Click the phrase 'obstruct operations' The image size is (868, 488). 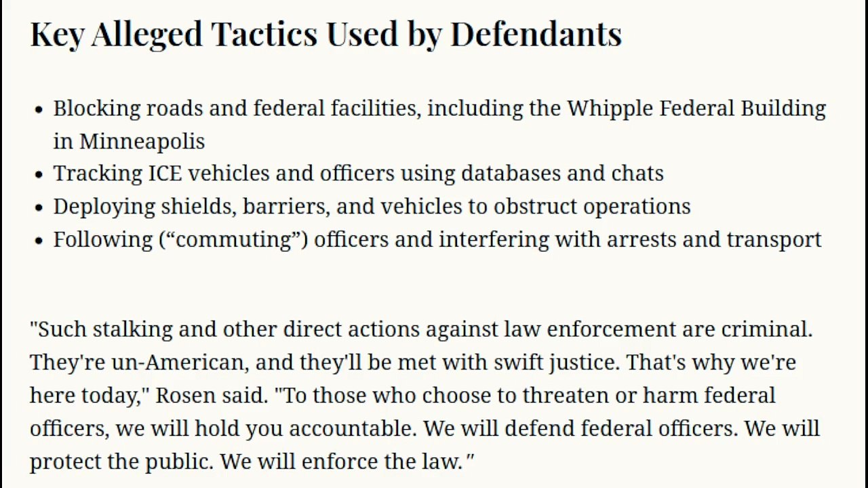coord(592,206)
